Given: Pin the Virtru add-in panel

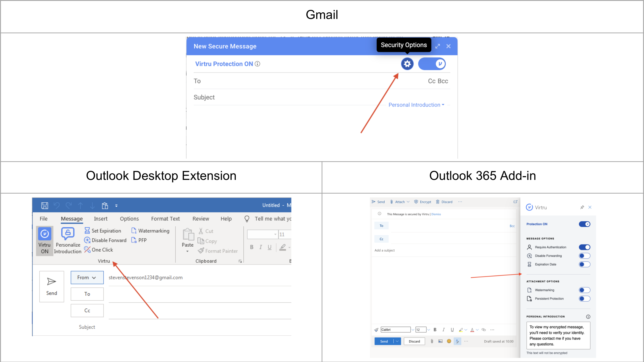Looking at the screenshot, I should 582,207.
